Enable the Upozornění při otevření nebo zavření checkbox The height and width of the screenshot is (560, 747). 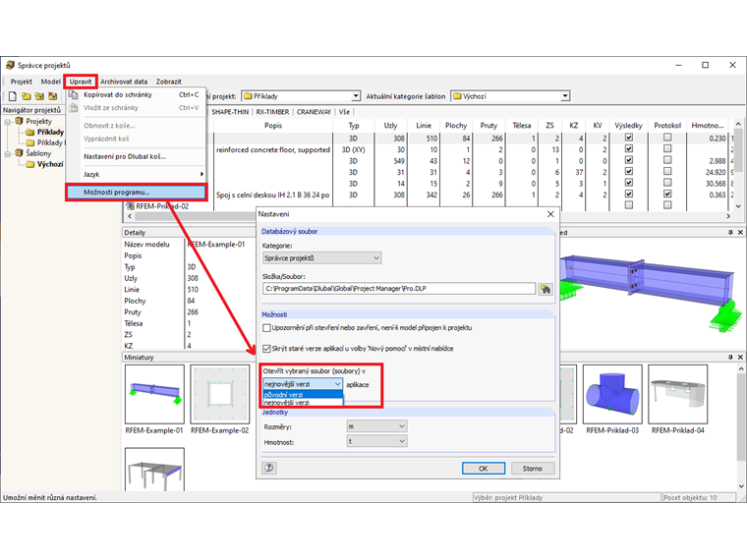coord(266,328)
